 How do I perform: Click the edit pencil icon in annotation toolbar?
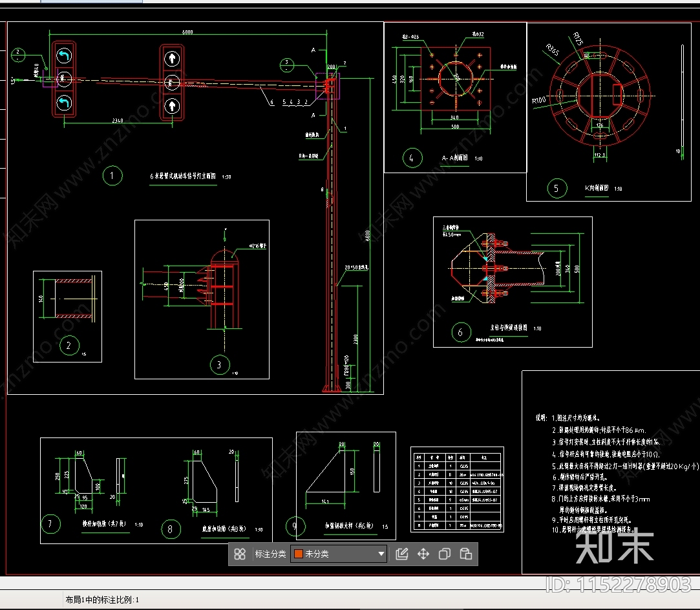click(402, 554)
